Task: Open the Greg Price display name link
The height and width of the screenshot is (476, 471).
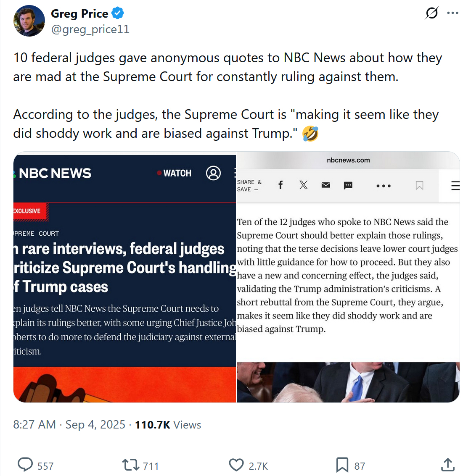Action: 79,13
